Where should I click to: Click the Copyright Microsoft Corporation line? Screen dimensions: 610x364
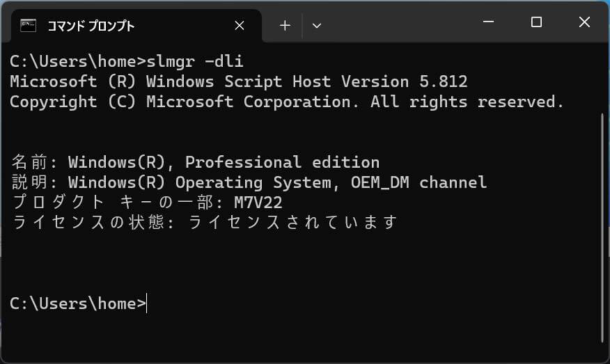click(x=287, y=102)
